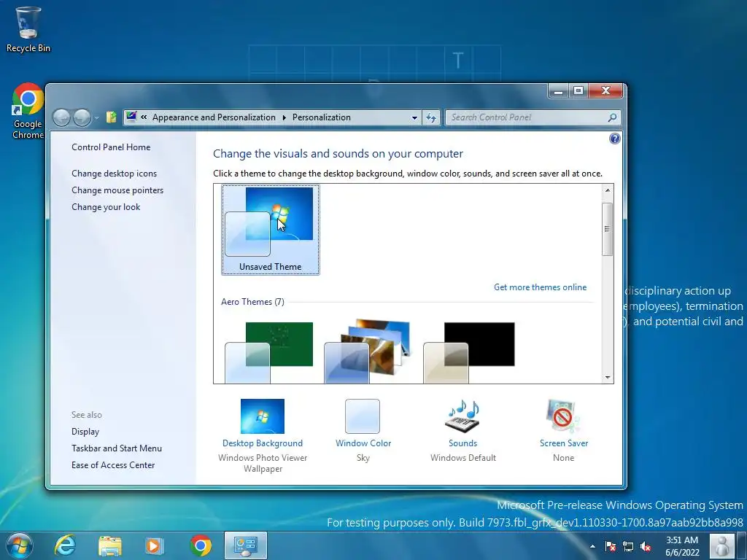
Task: Open the Display link under See also
Action: pyautogui.click(x=85, y=432)
